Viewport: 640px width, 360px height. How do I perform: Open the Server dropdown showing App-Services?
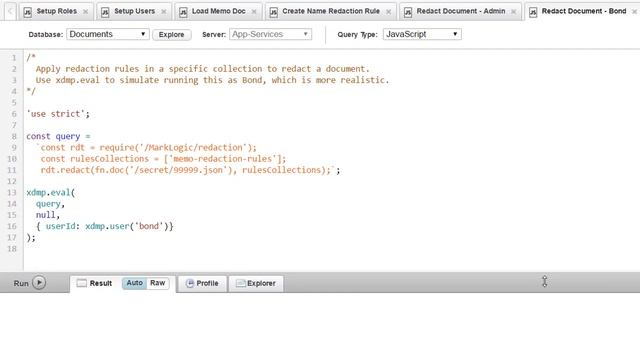(x=270, y=34)
